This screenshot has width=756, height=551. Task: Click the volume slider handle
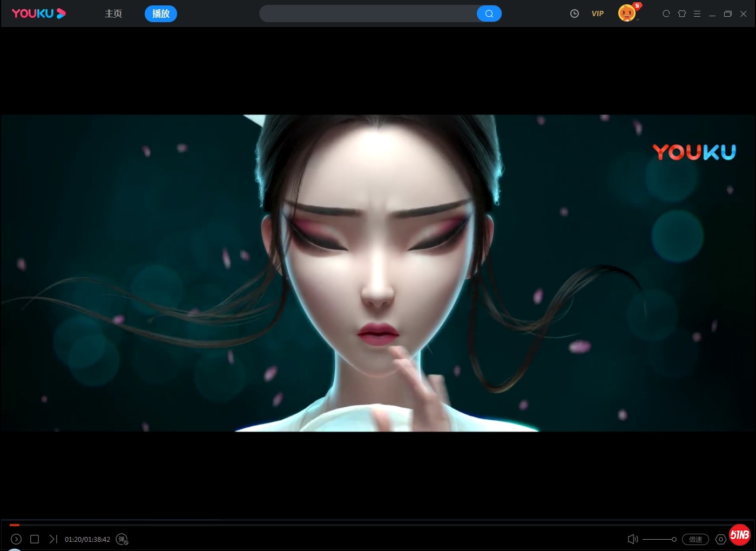coord(674,539)
